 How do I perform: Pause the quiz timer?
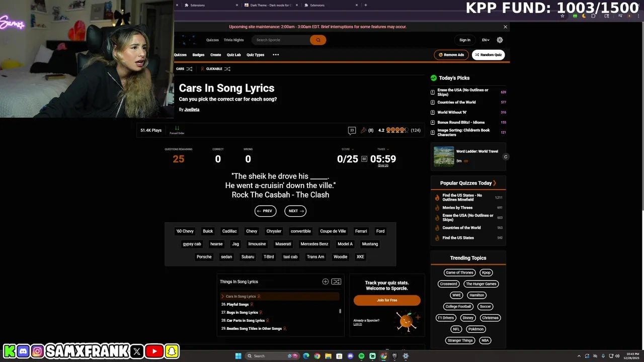click(x=364, y=159)
